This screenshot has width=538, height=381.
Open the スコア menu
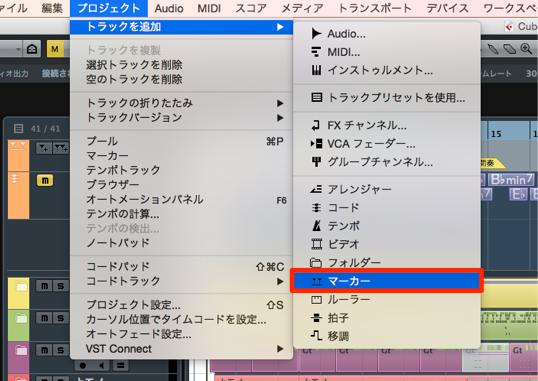click(251, 8)
